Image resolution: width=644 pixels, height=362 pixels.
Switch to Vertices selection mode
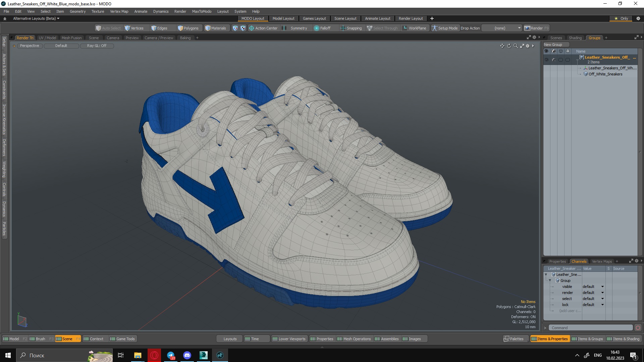134,28
